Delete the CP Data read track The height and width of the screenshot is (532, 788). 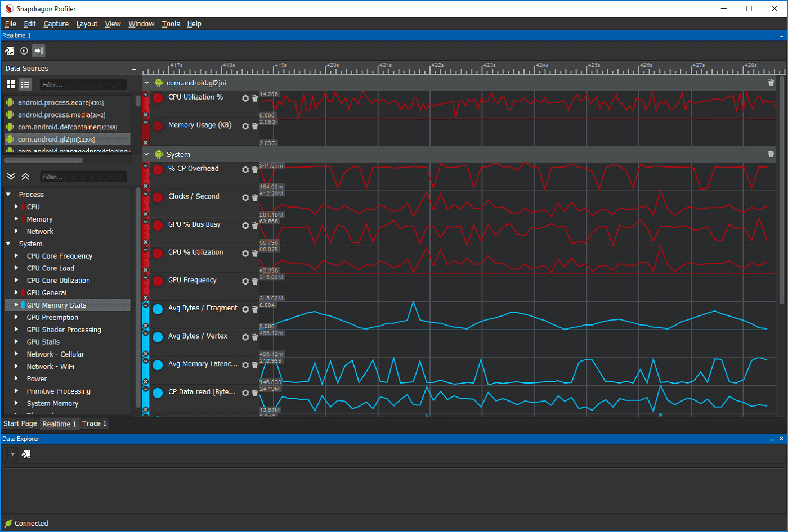click(254, 393)
